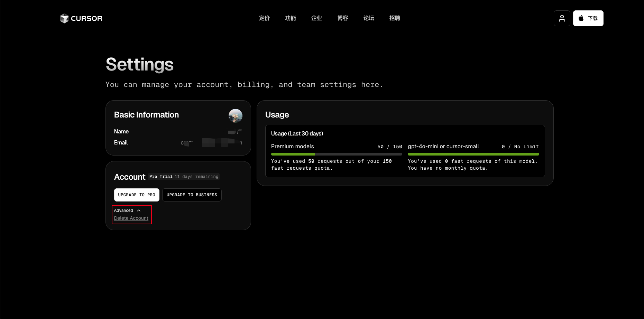Click the Premium models usage bar

coord(336,154)
